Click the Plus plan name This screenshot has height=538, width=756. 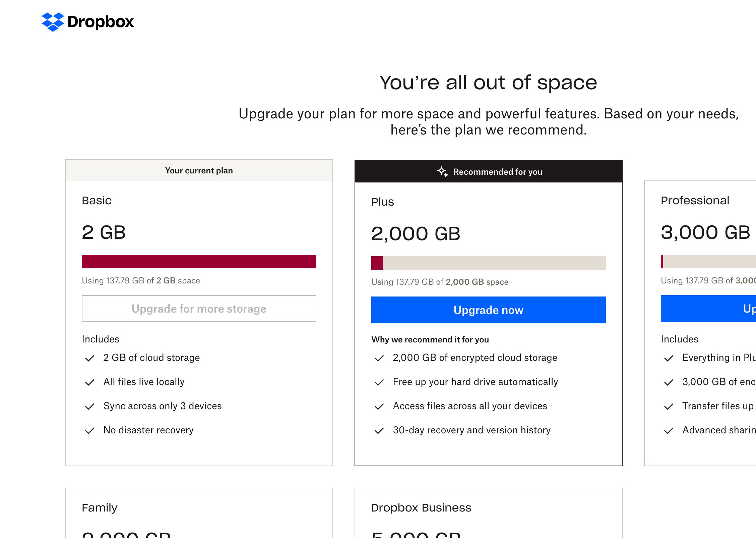pyautogui.click(x=383, y=202)
